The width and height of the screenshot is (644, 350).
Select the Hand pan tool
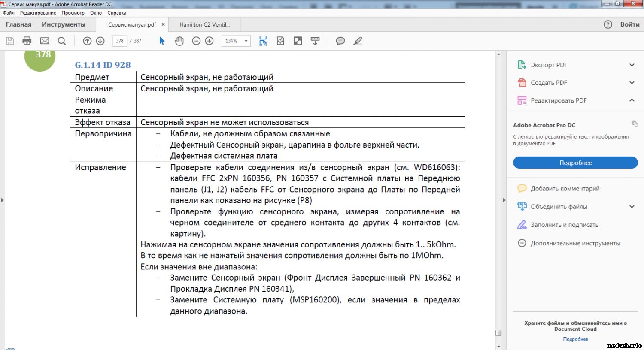[x=179, y=41]
